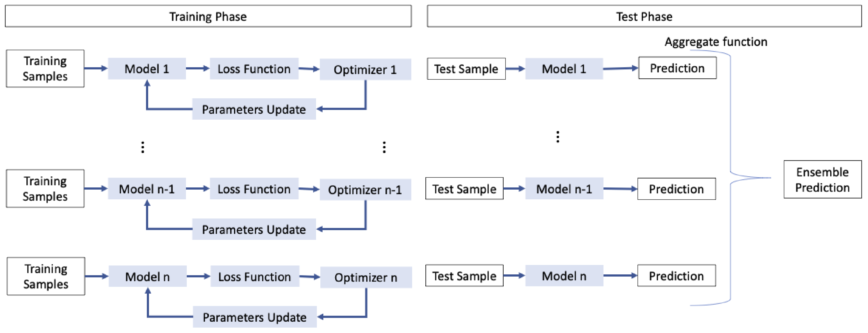Click the Optimizer n-1 box
Image resolution: width=868 pixels, height=333 pixels.
[x=365, y=190]
